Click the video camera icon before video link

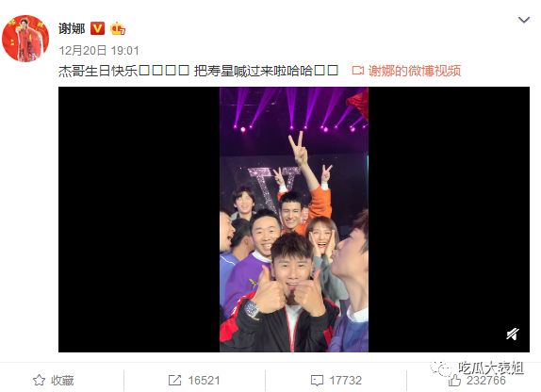point(358,71)
